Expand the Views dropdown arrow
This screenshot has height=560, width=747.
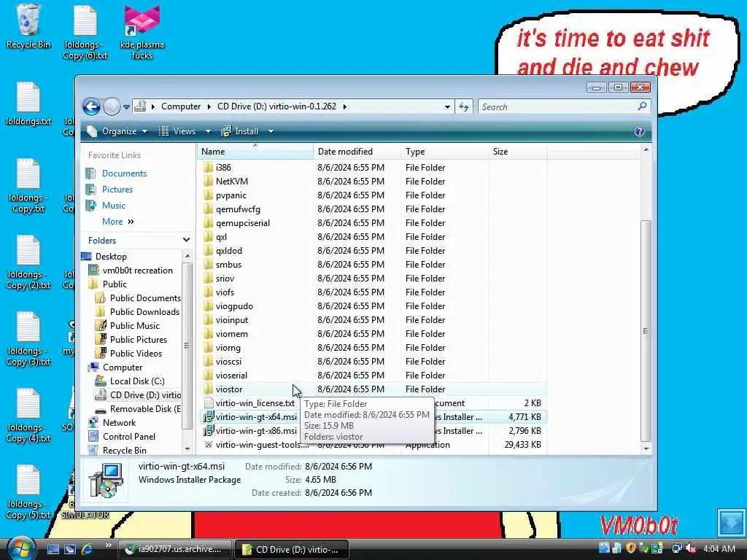tap(208, 131)
